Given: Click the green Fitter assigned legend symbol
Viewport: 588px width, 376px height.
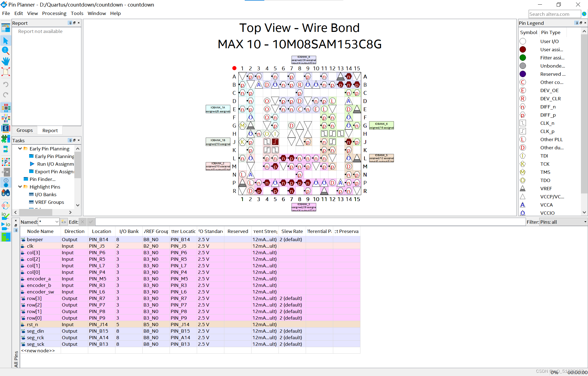Looking at the screenshot, I should point(523,58).
